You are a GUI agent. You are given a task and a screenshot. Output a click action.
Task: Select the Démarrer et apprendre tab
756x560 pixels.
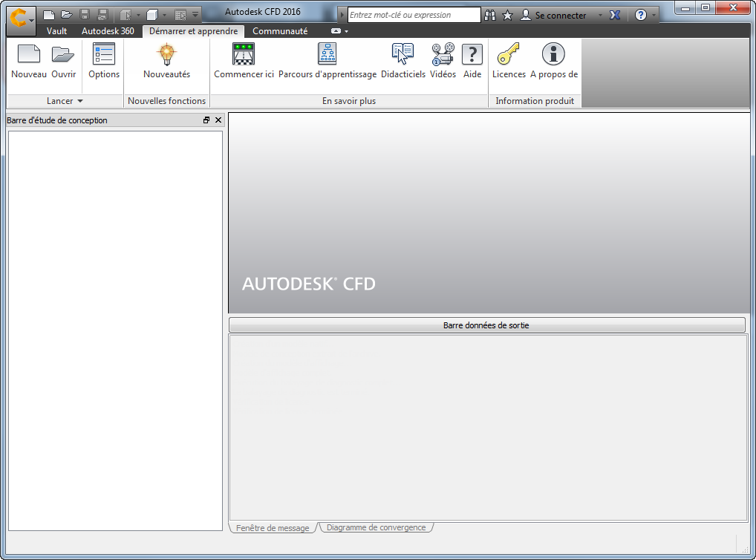pyautogui.click(x=193, y=31)
